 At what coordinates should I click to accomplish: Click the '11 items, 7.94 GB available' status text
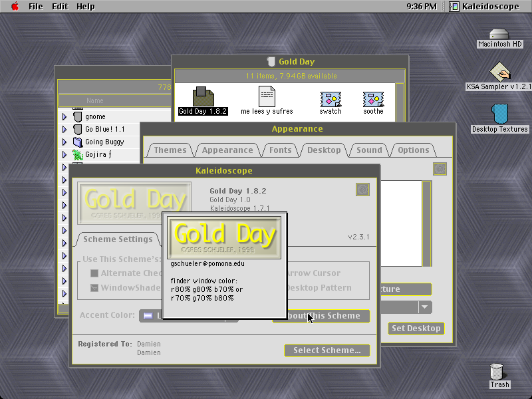pos(291,76)
